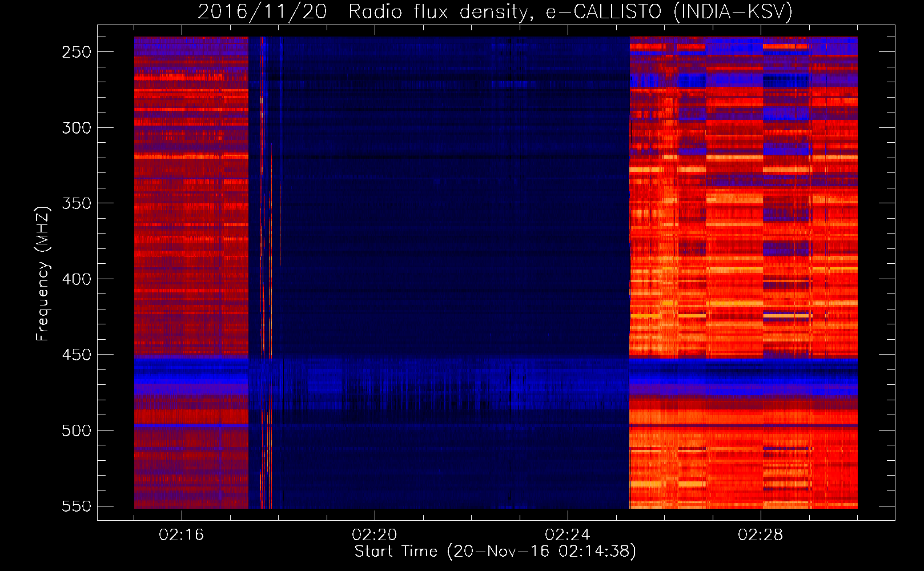
Task: Click the plot title mentioning e-CALLISTO (INDIA-KSV)
Action: pyautogui.click(x=495, y=11)
